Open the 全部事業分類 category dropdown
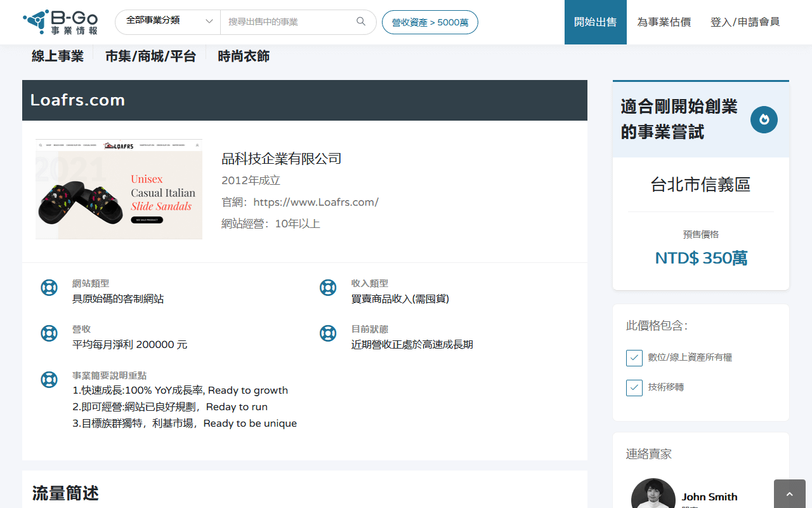This screenshot has width=812, height=508. pos(168,22)
